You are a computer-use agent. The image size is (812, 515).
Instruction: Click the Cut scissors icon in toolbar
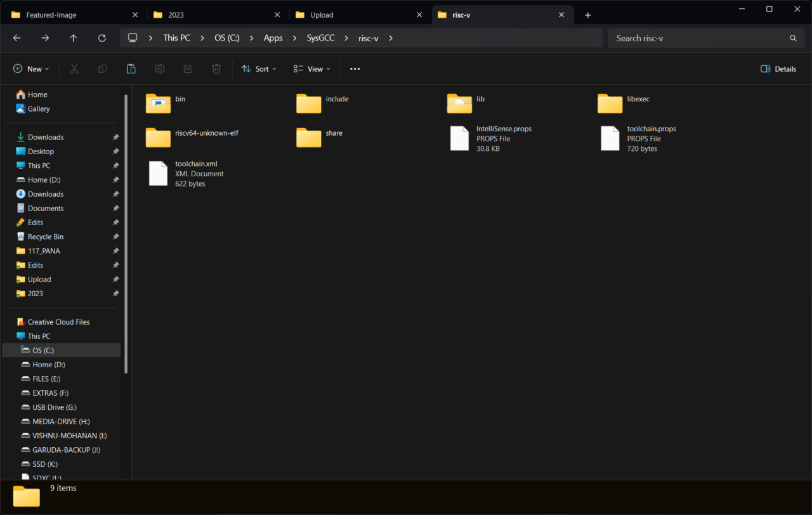(74, 68)
